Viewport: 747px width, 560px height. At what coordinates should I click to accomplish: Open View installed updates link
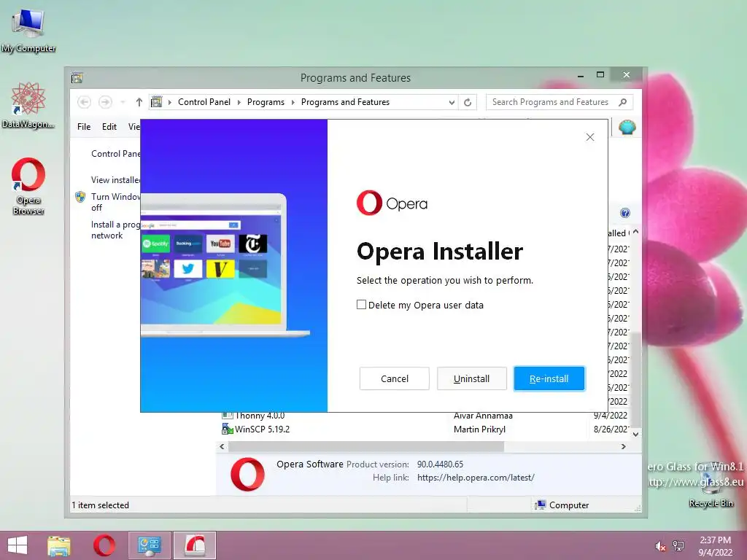(116, 179)
